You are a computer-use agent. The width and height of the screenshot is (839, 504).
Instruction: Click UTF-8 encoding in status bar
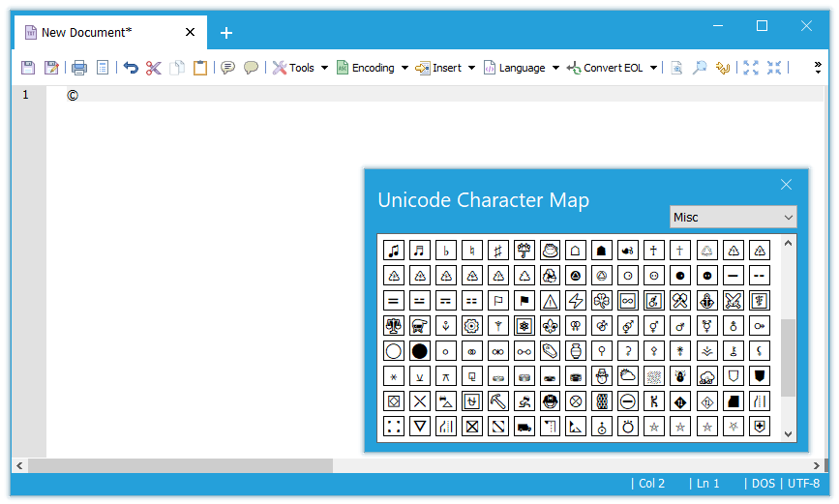point(803,483)
